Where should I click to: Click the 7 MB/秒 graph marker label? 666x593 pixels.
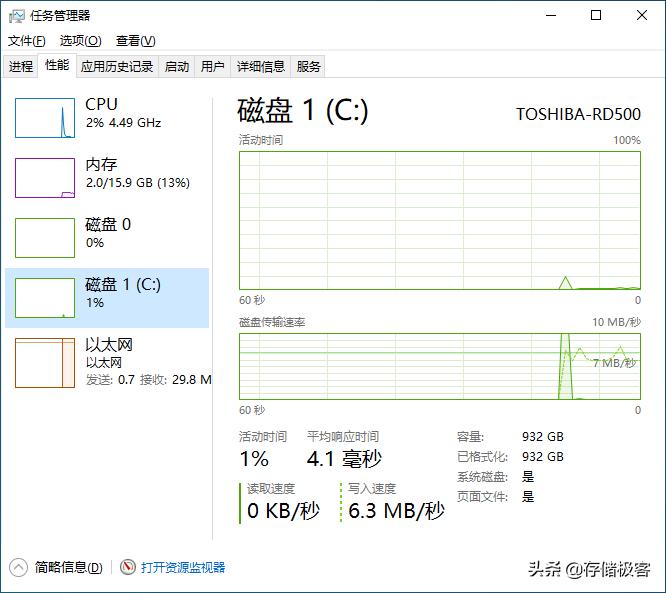tap(615, 363)
